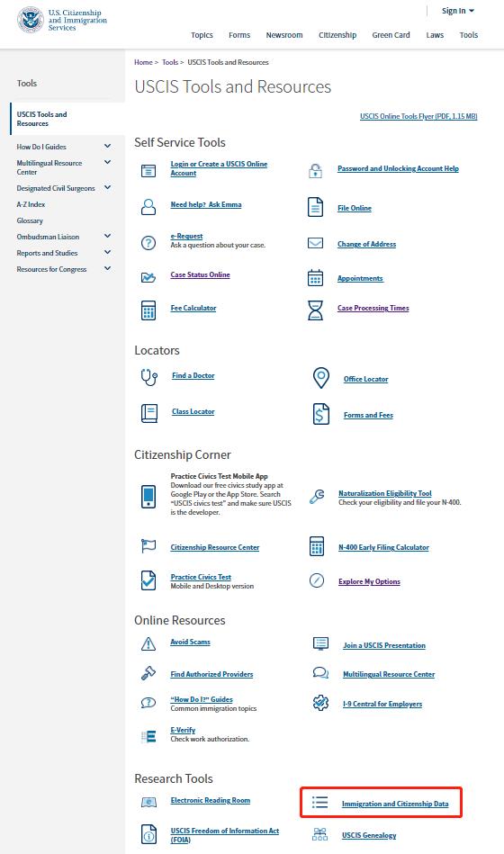Click the map pin icon for Office Locator

[321, 378]
